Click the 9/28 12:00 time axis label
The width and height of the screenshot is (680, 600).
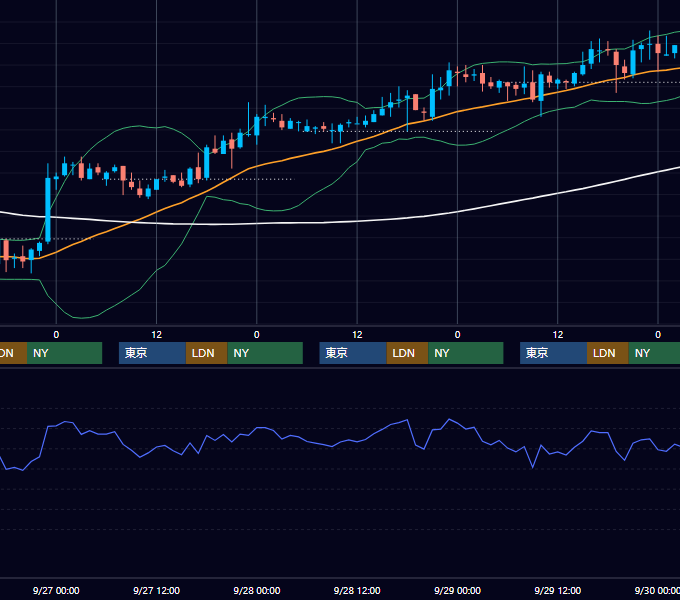click(x=357, y=590)
